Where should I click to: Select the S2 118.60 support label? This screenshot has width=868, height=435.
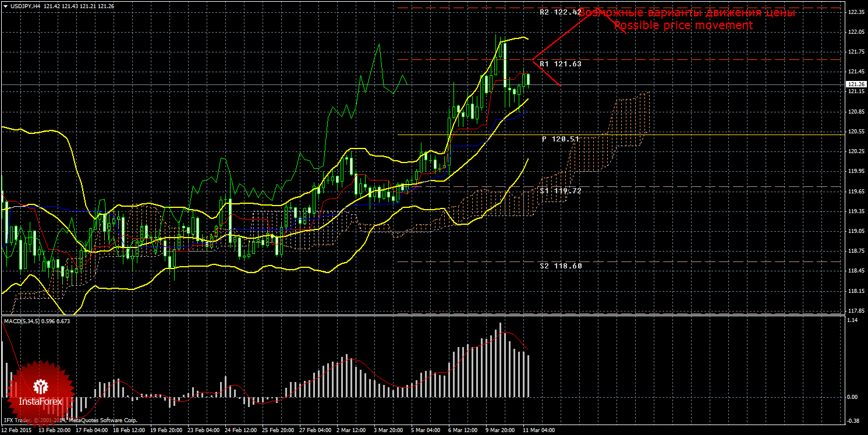[561, 266]
